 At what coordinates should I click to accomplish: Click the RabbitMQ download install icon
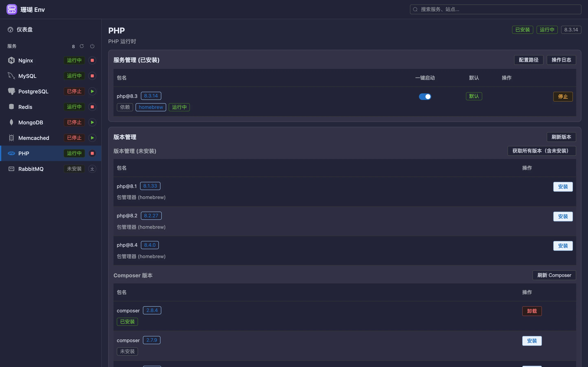(x=92, y=169)
